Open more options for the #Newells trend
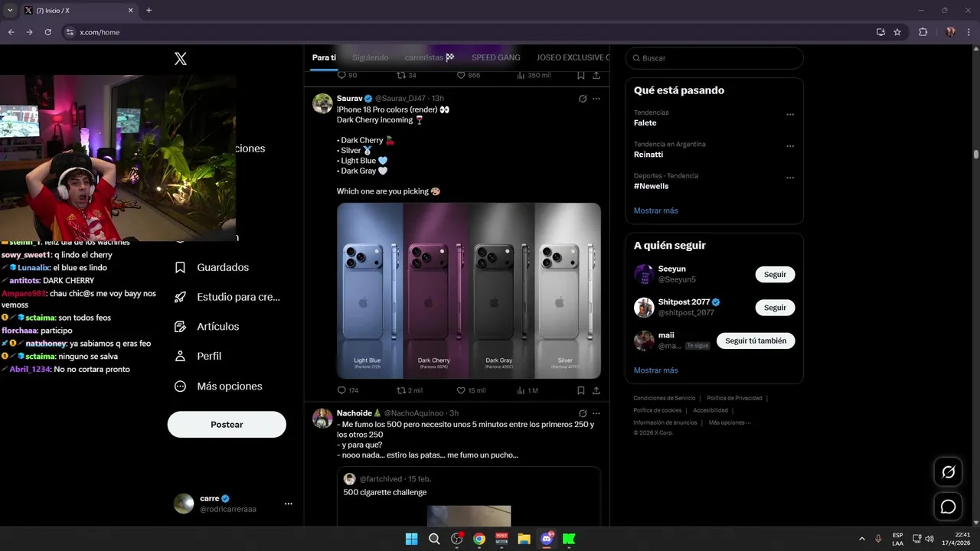 point(790,178)
